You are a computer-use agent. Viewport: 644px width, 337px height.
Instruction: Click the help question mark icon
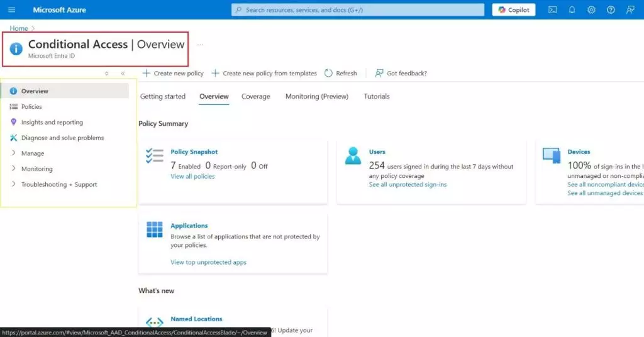611,10
